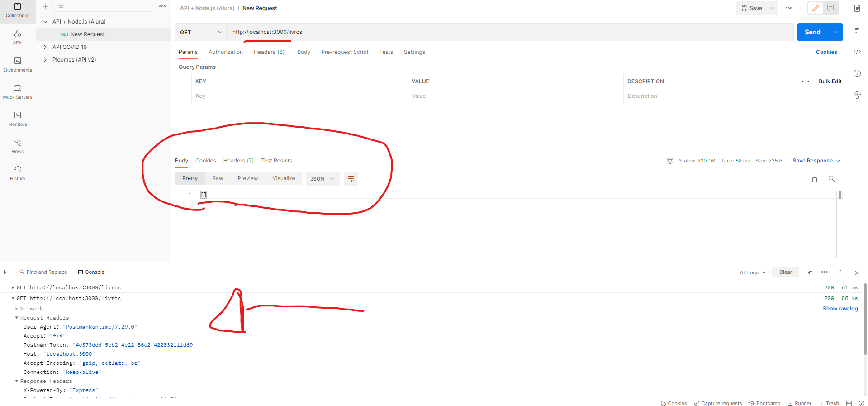The width and height of the screenshot is (868, 406).
Task: Open the Flows sidebar panel
Action: 18,146
